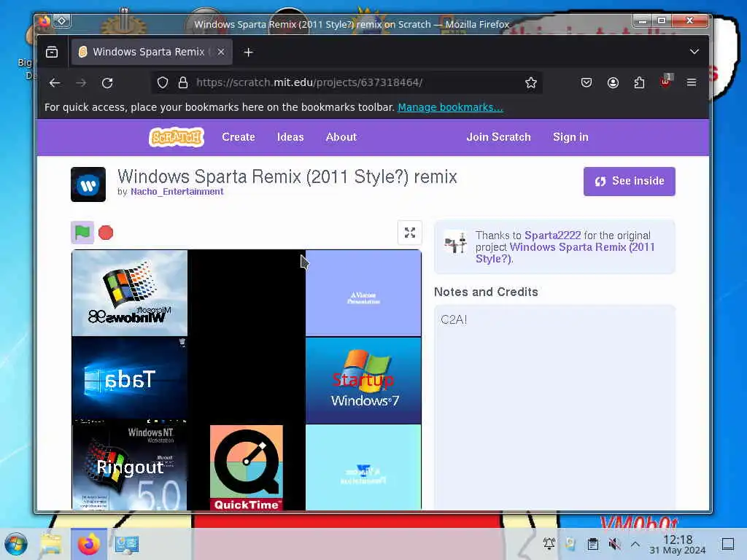The image size is (747, 560).
Task: Click the address bar URL field
Action: (347, 83)
